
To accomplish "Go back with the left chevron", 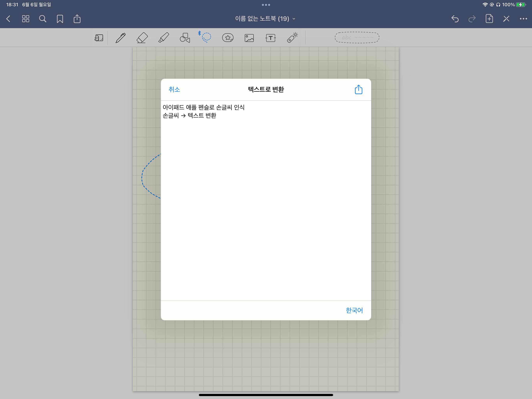I will (8, 19).
